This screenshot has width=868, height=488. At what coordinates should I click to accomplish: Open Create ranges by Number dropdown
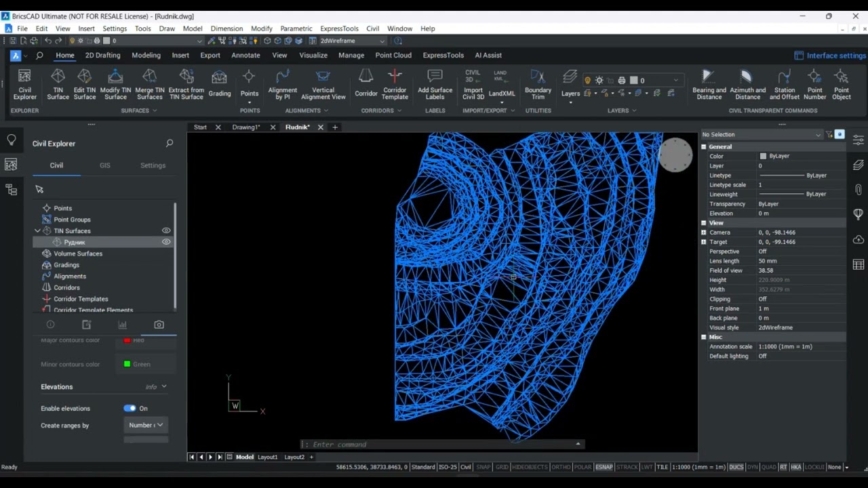point(146,425)
